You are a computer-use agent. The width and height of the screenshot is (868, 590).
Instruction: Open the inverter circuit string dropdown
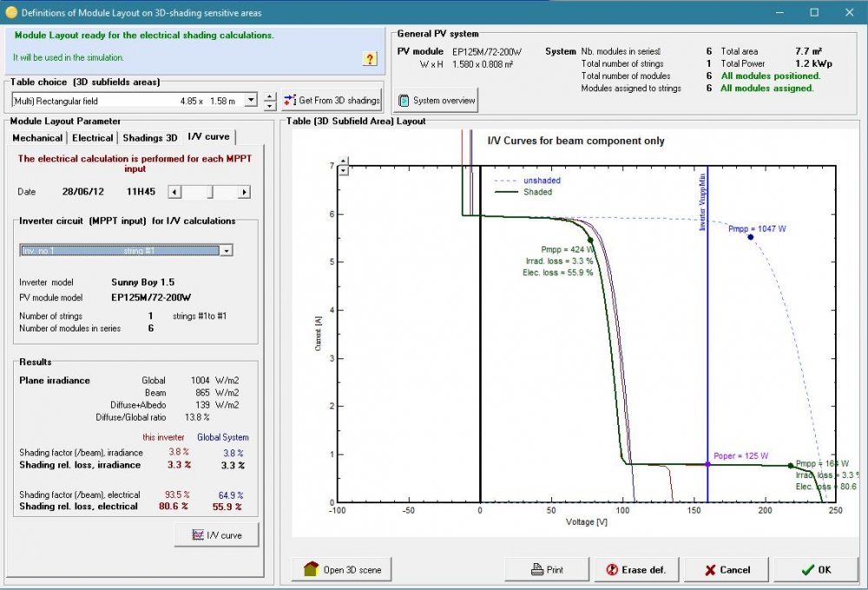tap(227, 250)
